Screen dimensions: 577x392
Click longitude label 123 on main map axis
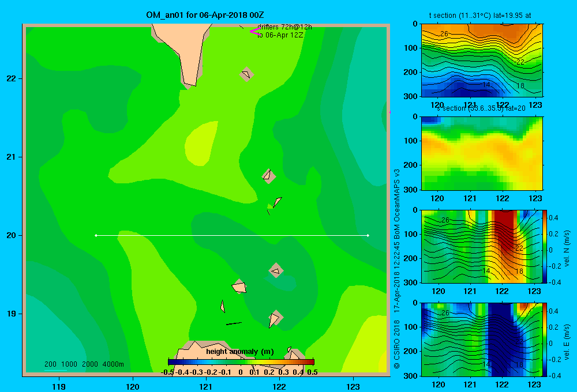pyautogui.click(x=353, y=386)
